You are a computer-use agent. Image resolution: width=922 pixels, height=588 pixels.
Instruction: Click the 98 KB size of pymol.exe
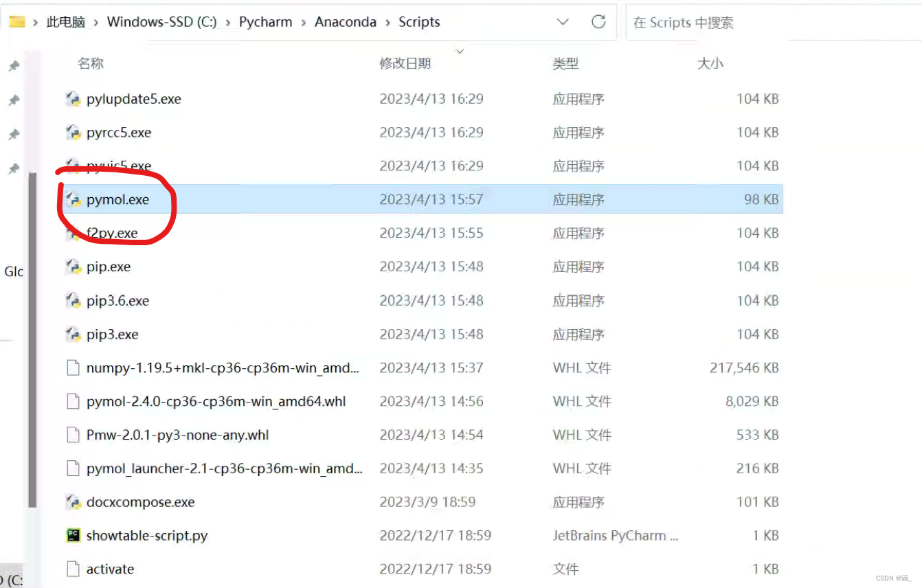761,200
